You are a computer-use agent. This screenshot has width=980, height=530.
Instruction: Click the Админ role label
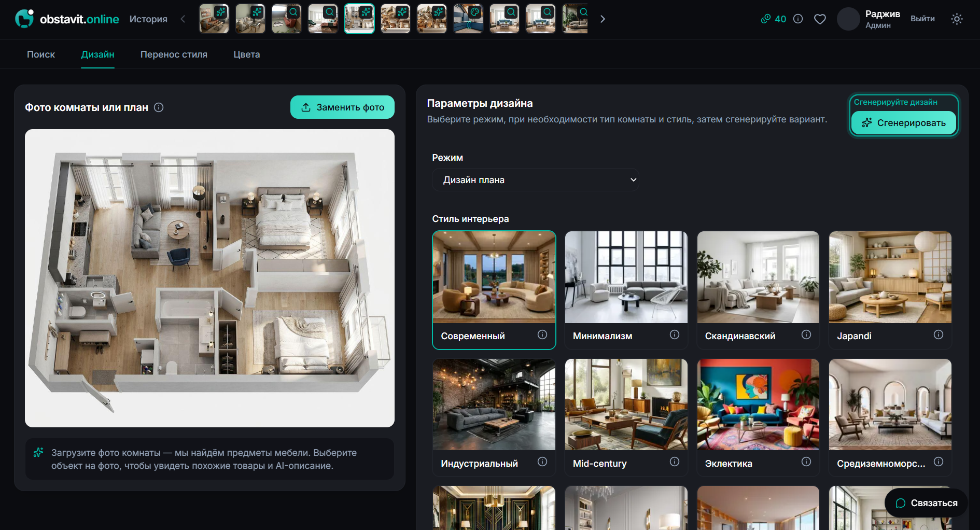(x=878, y=25)
